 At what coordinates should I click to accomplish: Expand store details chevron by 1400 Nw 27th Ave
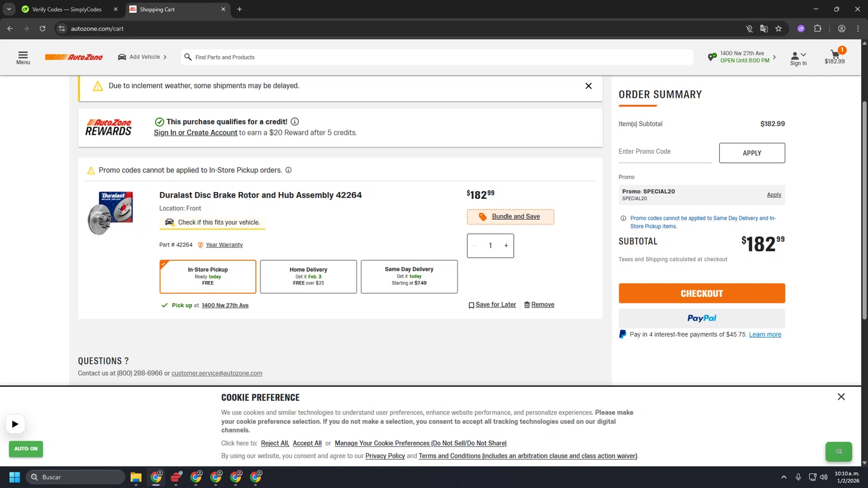pyautogui.click(x=774, y=57)
